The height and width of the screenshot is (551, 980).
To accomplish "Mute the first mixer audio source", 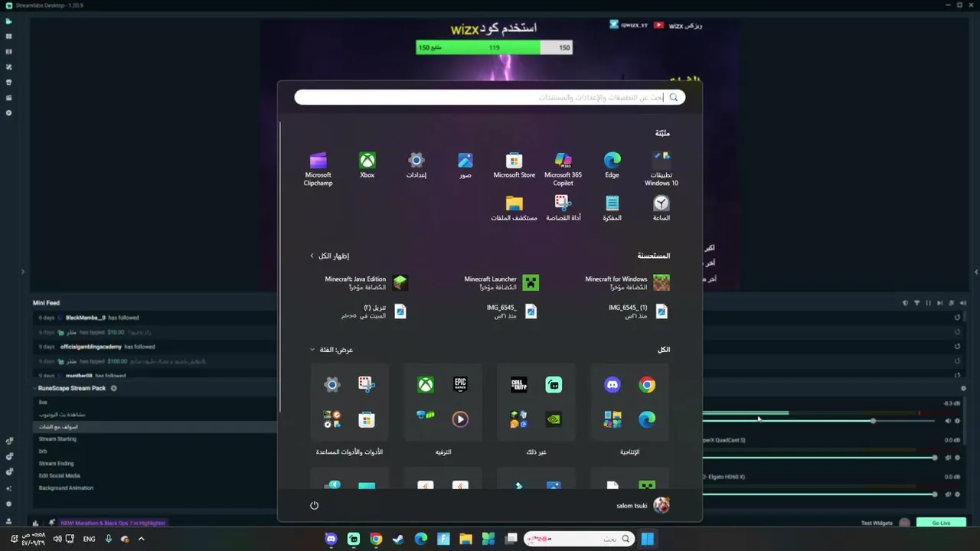I will pos(948,421).
